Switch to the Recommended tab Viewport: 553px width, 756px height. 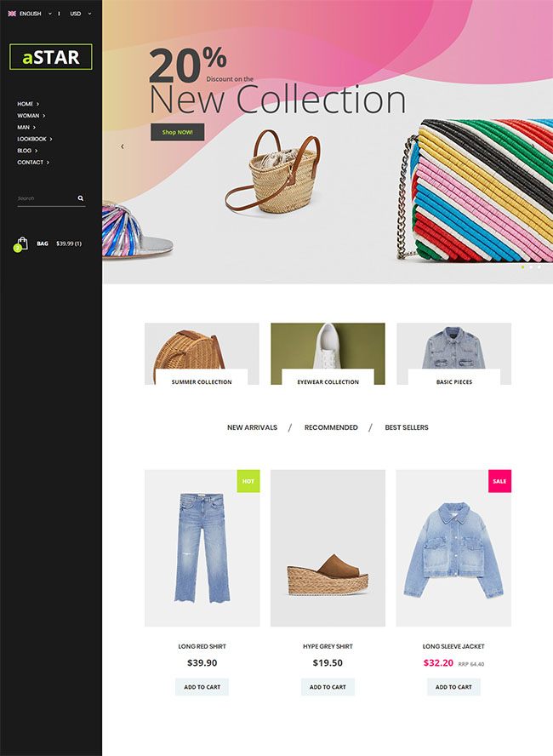point(331,427)
